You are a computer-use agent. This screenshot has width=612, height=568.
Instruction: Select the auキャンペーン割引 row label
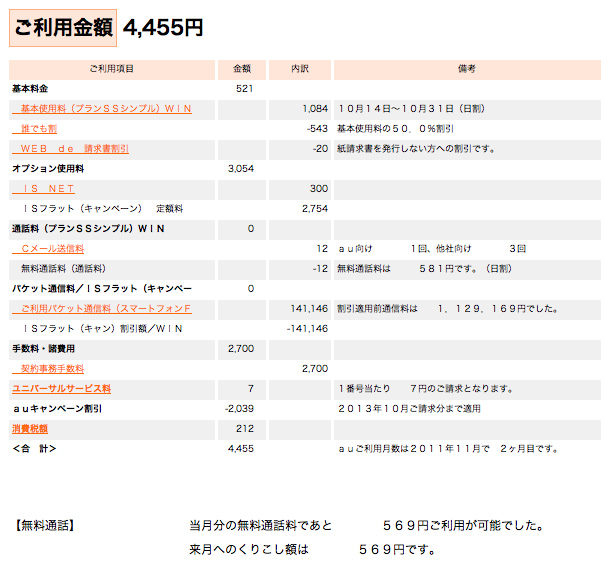(56, 408)
